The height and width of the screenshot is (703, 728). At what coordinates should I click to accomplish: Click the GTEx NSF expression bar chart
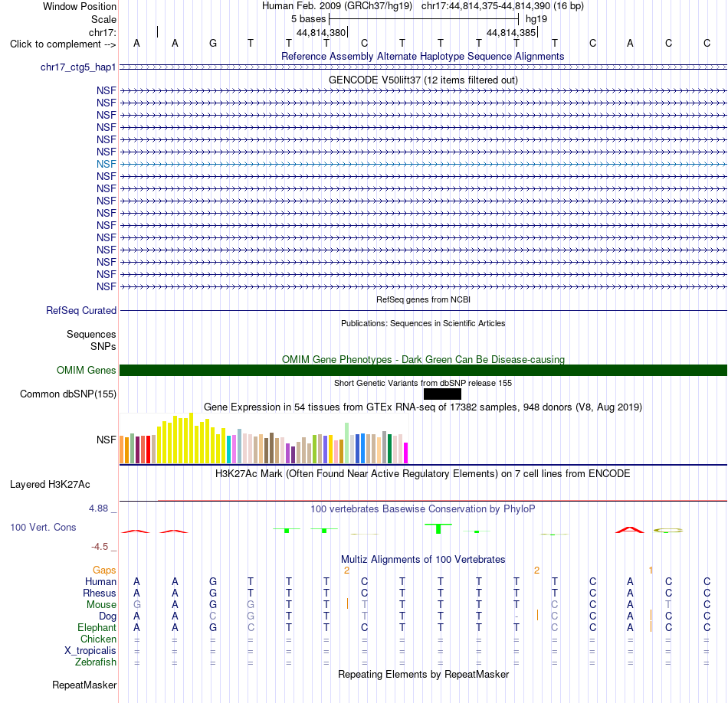tap(264, 439)
